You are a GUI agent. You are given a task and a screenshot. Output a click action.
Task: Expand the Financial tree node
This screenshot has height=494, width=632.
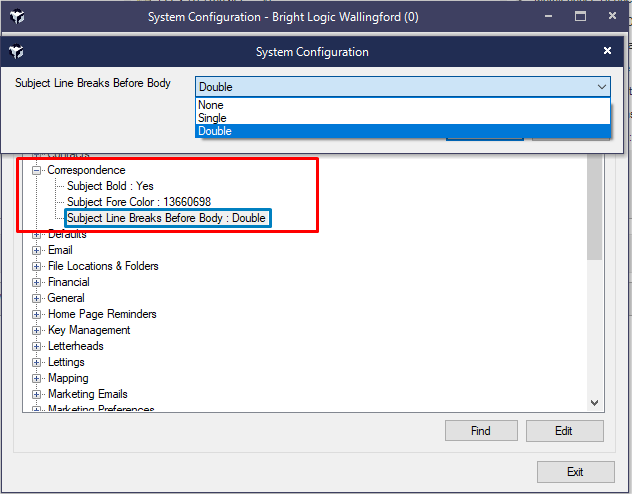pyautogui.click(x=37, y=282)
